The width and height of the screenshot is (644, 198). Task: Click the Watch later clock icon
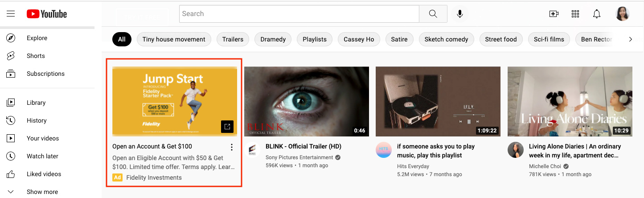[11, 156]
